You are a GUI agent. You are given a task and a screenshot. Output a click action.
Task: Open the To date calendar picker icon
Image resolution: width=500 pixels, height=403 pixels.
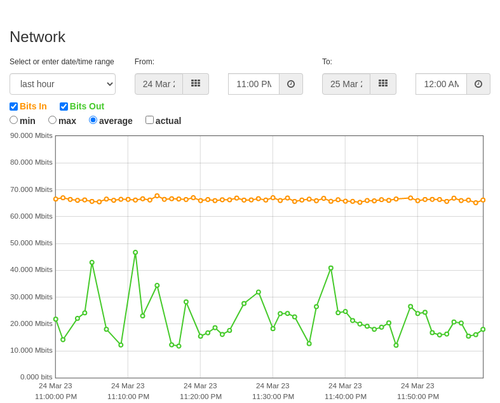383,84
